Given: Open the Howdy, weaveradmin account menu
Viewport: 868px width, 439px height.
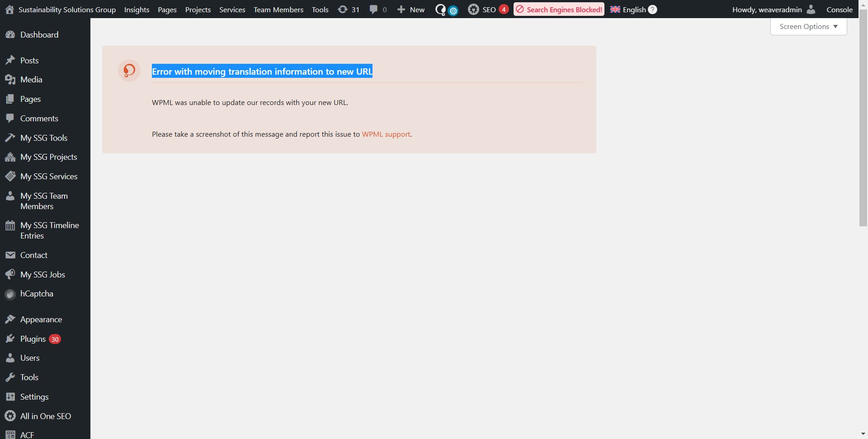Looking at the screenshot, I should [x=774, y=10].
